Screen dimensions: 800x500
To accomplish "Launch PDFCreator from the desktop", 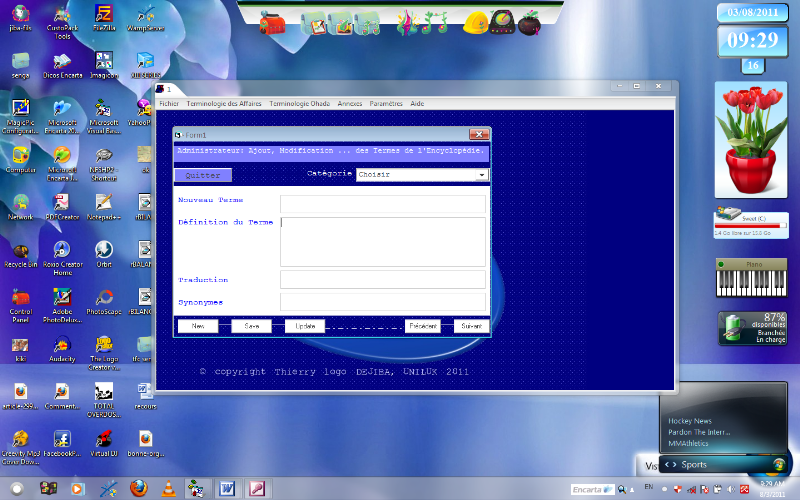I will (62, 208).
